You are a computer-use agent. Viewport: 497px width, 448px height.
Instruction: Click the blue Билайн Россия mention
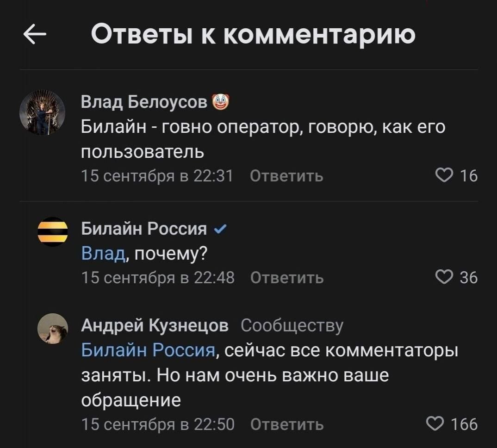point(149,350)
